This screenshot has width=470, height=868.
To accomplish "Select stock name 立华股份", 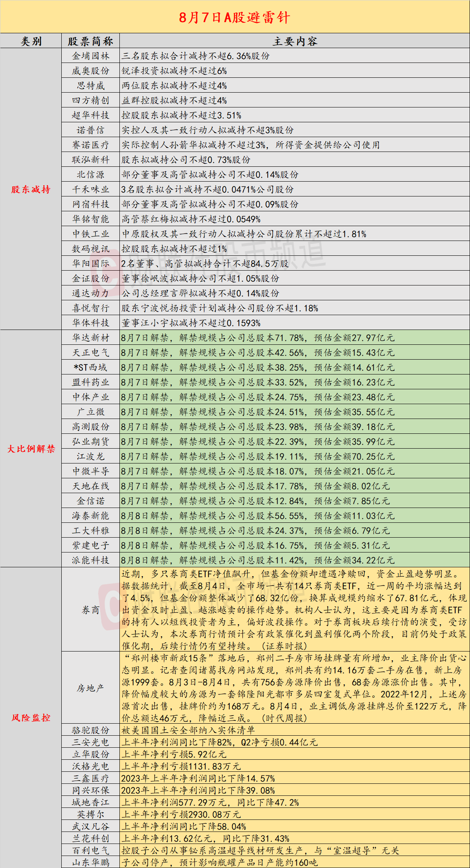I will click(91, 754).
